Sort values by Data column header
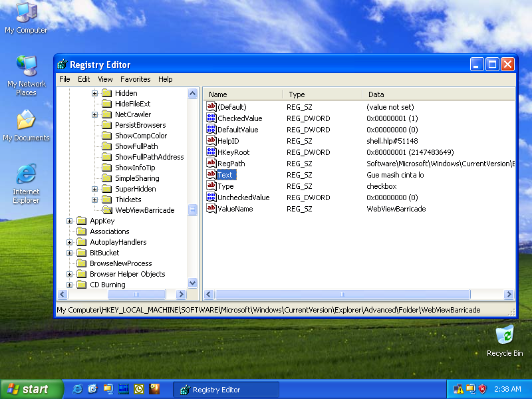The height and width of the screenshot is (399, 532). click(x=438, y=94)
